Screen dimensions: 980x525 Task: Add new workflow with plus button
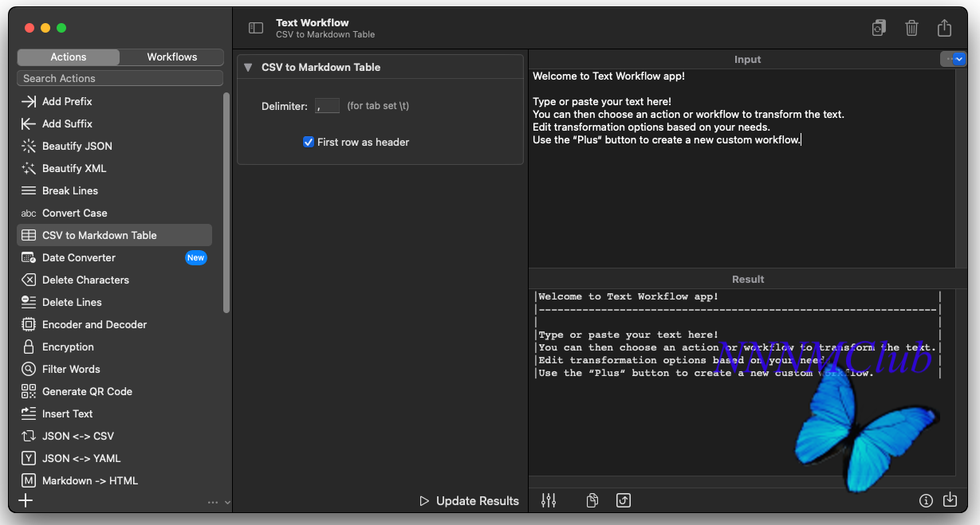coord(26,500)
